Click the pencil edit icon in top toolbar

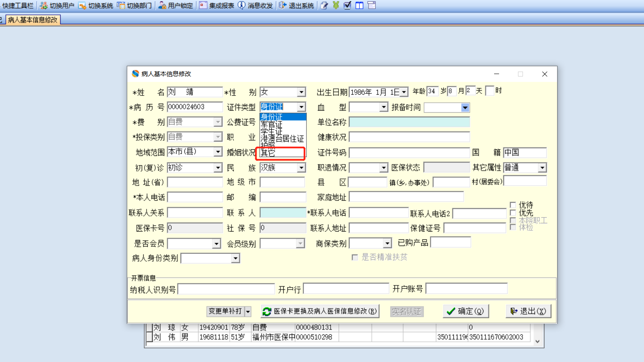pos(324,5)
